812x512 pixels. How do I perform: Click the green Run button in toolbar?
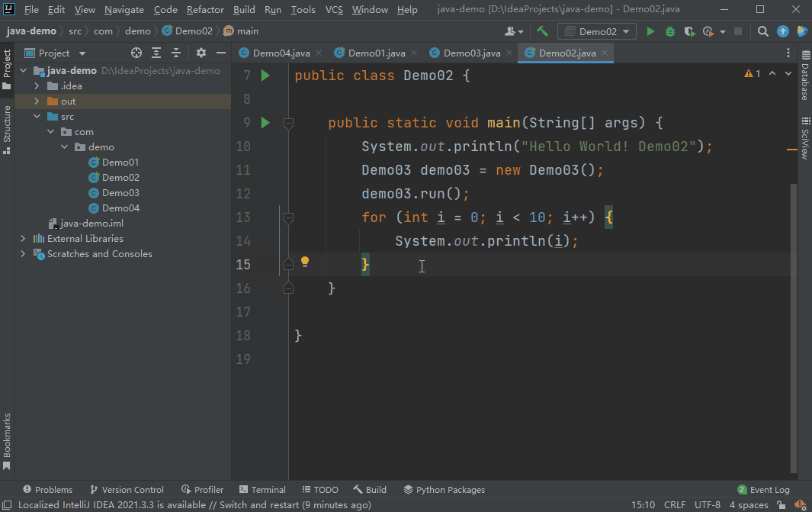650,31
